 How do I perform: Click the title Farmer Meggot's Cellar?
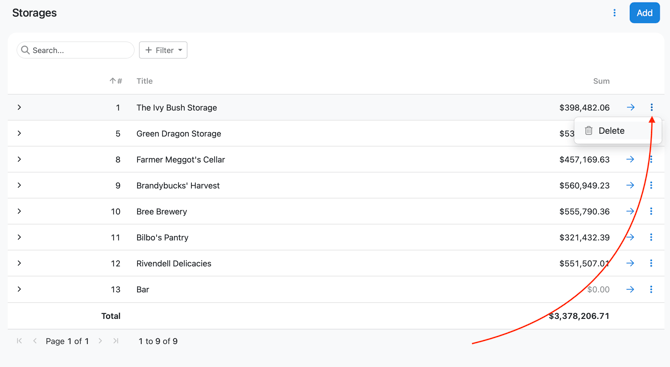180,160
